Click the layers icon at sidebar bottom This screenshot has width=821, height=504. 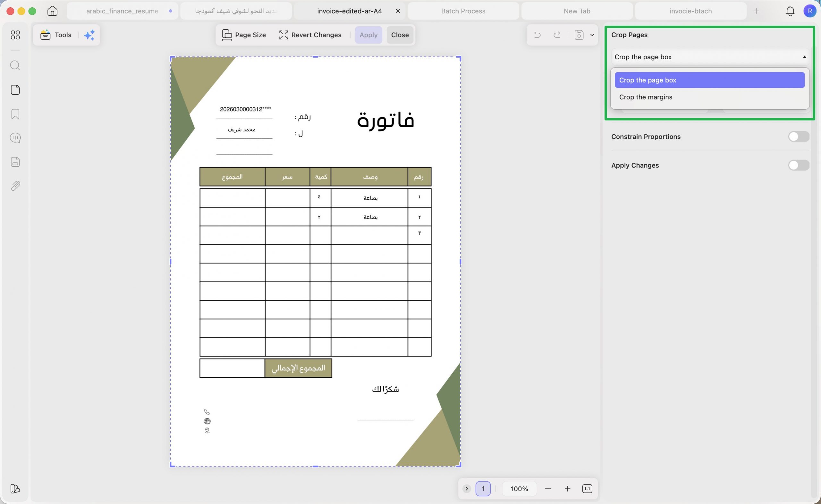[15, 489]
